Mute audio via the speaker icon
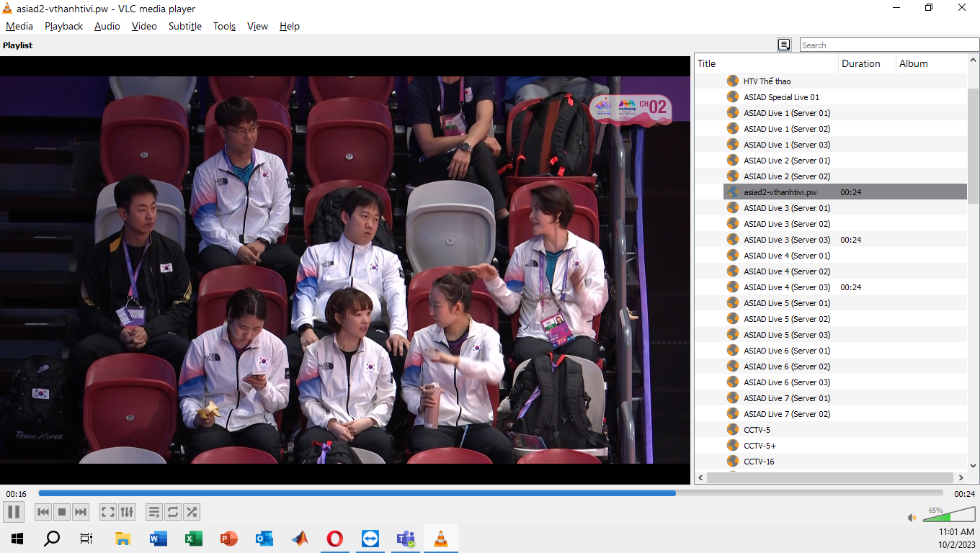 (912, 517)
